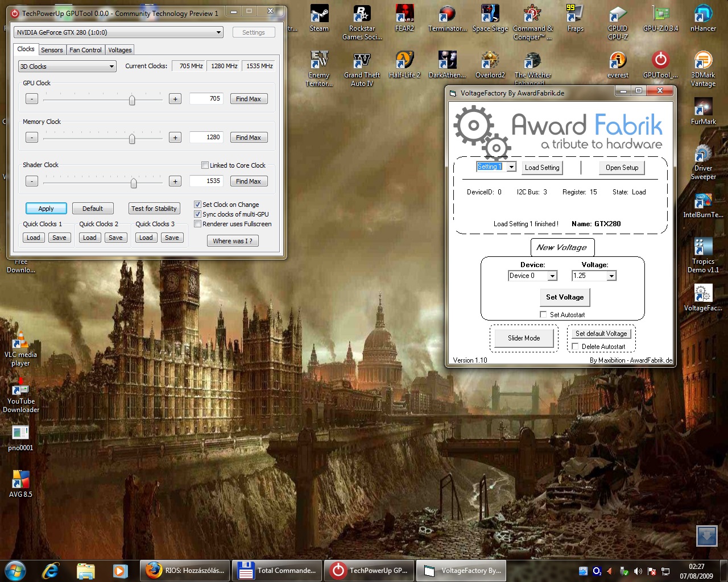Enable Renderer uses Fullscreen option
Image resolution: width=728 pixels, height=582 pixels.
[197, 224]
